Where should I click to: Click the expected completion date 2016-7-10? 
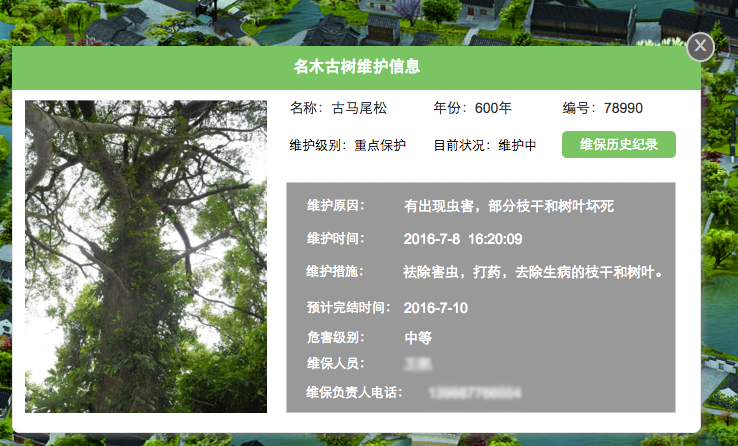pyautogui.click(x=436, y=308)
